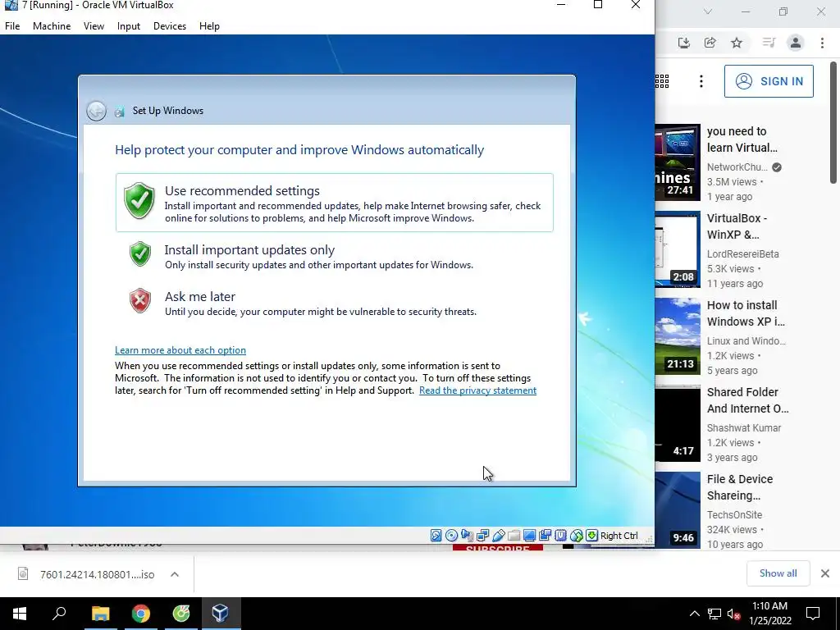Click NetworkChu... channel name
840x630 pixels.
click(x=737, y=167)
